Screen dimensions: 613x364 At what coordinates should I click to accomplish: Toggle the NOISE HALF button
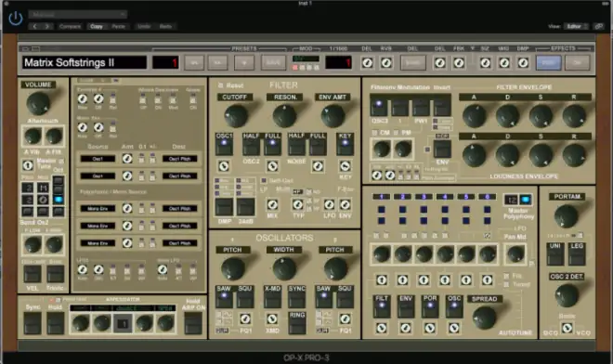click(296, 144)
